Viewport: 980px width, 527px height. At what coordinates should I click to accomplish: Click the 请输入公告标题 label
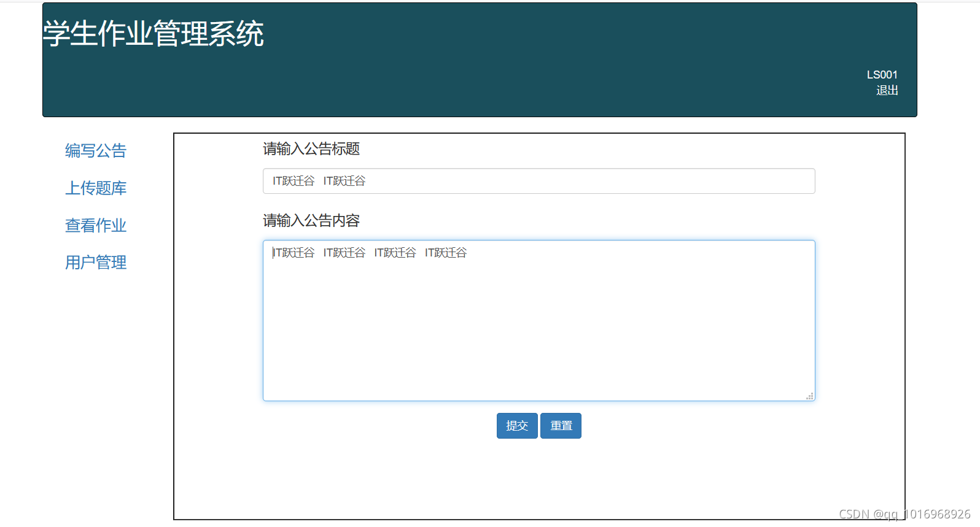point(311,149)
